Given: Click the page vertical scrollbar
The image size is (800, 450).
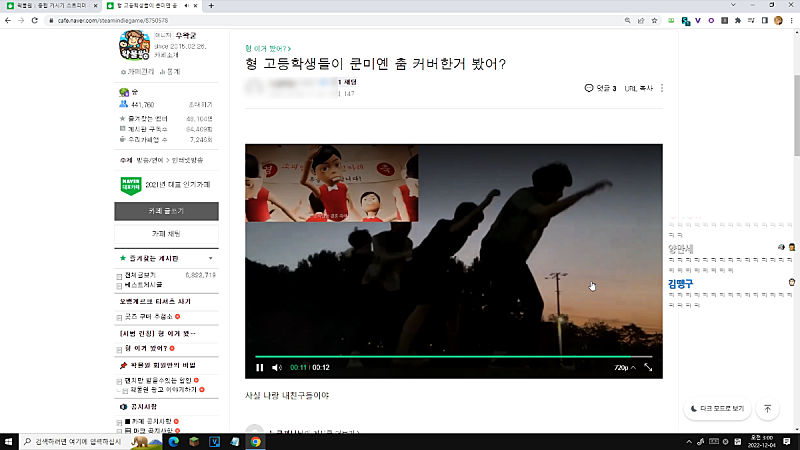Looking at the screenshot, I should [796, 115].
